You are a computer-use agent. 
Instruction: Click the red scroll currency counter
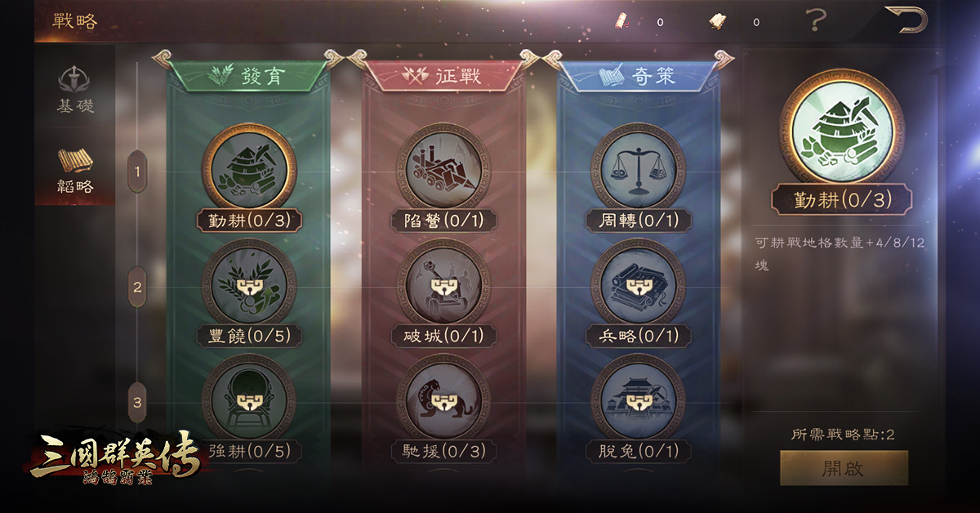tap(640, 21)
